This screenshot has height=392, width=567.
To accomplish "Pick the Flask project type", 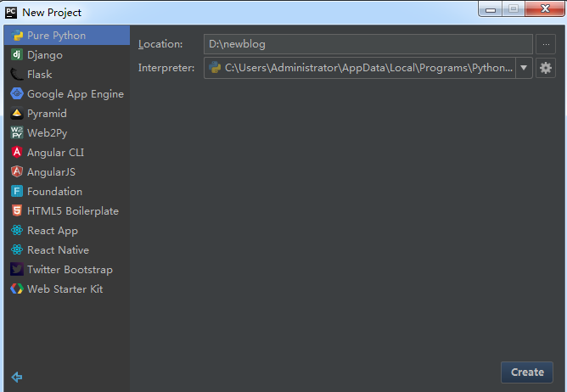I will click(39, 75).
